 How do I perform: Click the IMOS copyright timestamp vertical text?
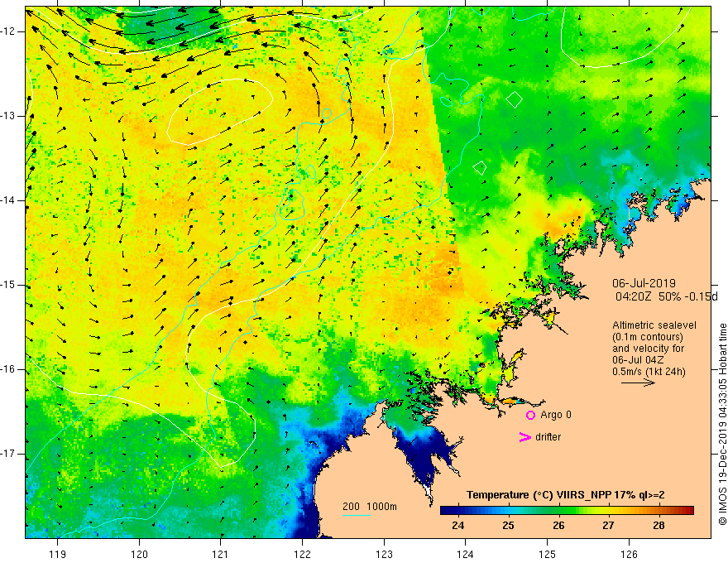coord(722,424)
